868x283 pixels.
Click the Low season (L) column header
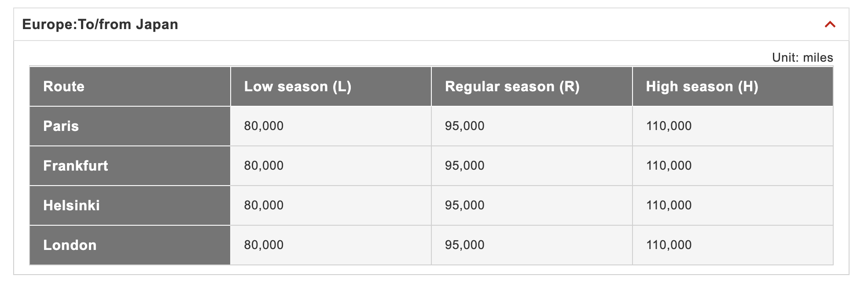coord(298,86)
